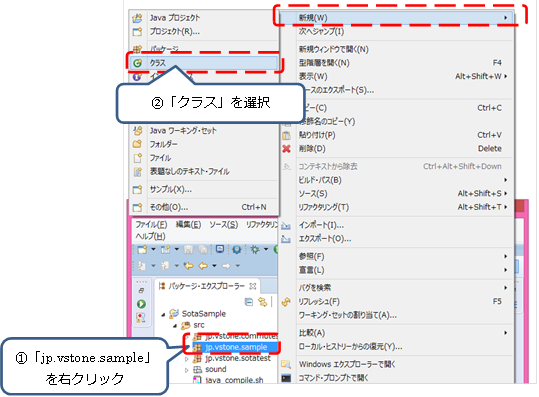539x397 pixels.
Task: Open the back navigation history dropdown arrow
Action: pyautogui.click(x=214, y=266)
